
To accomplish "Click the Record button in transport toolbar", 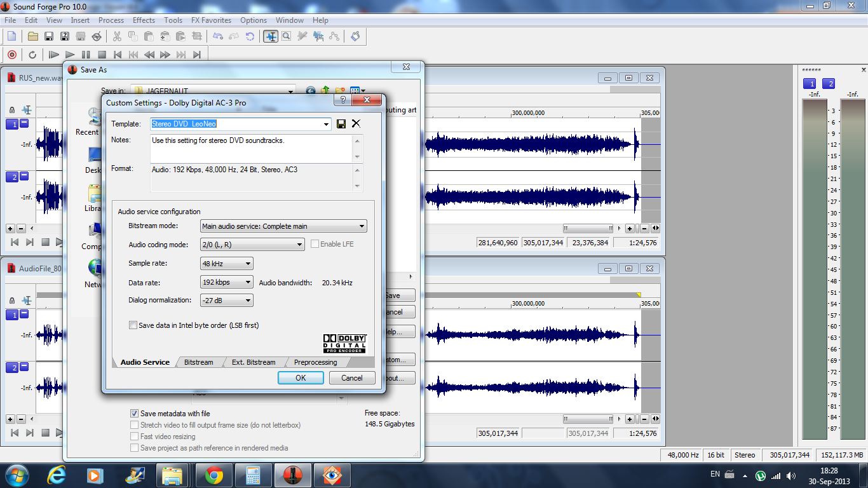I will click(x=11, y=55).
